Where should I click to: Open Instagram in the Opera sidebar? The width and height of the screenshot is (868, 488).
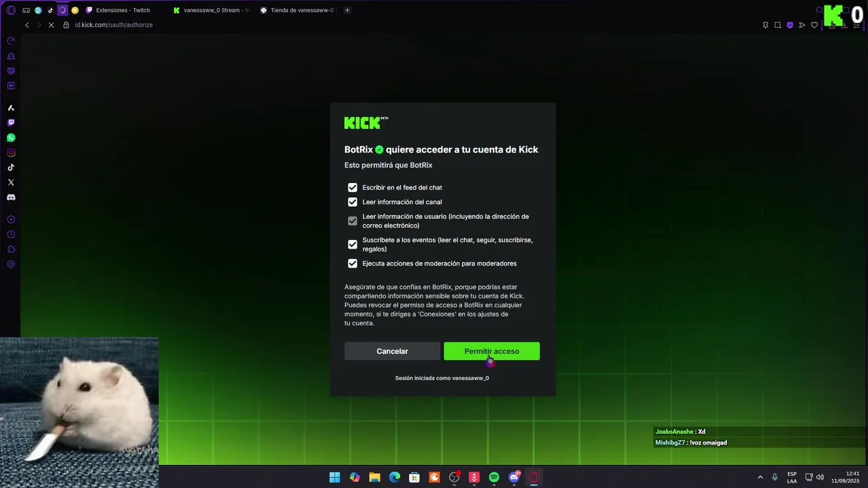11,152
